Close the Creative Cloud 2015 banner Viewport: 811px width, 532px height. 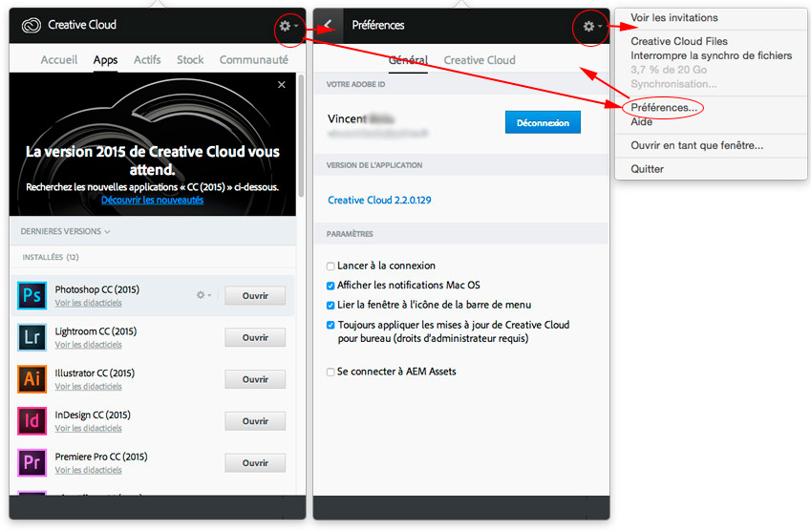click(282, 84)
